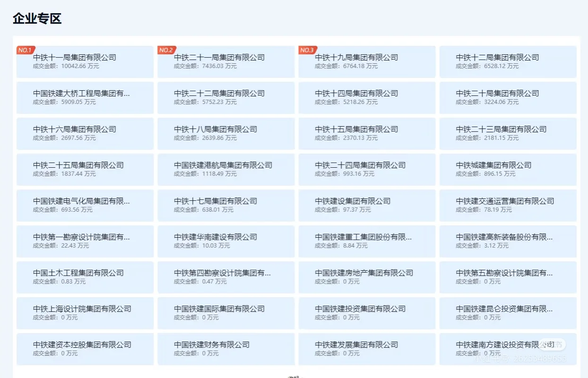
Task: Click the 中铁十五局集团有限公司 card
Action: click(x=367, y=134)
